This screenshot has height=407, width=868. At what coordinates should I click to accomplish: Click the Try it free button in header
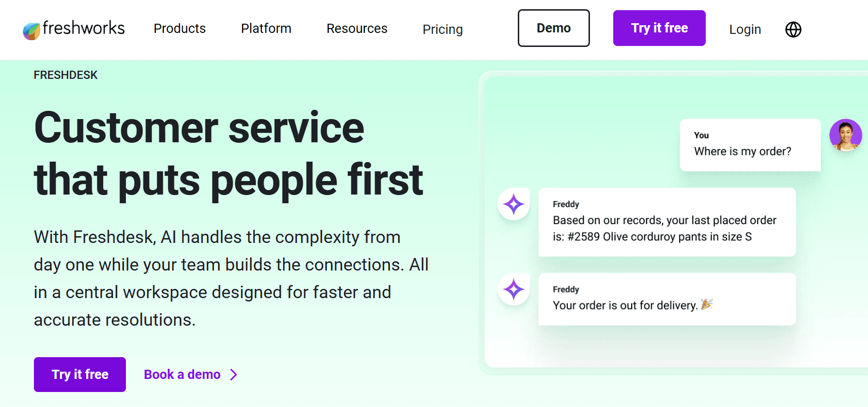tap(659, 28)
